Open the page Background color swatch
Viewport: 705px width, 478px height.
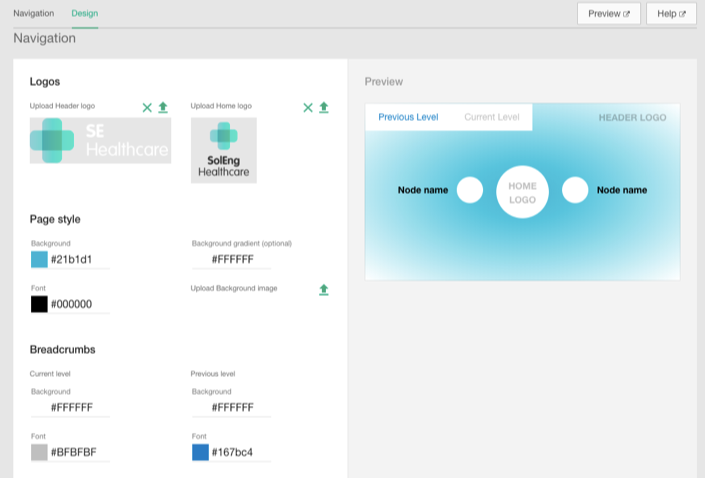coord(39,259)
